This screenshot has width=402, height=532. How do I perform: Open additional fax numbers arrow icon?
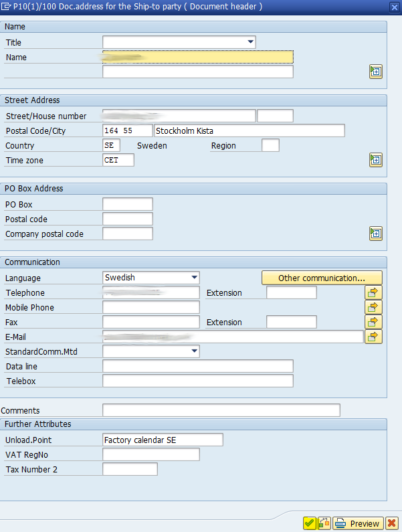[x=373, y=322]
